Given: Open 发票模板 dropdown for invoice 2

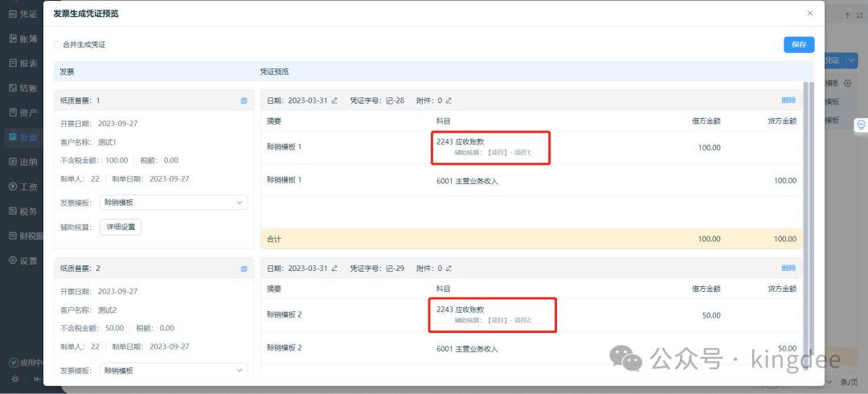Looking at the screenshot, I should coord(173,370).
